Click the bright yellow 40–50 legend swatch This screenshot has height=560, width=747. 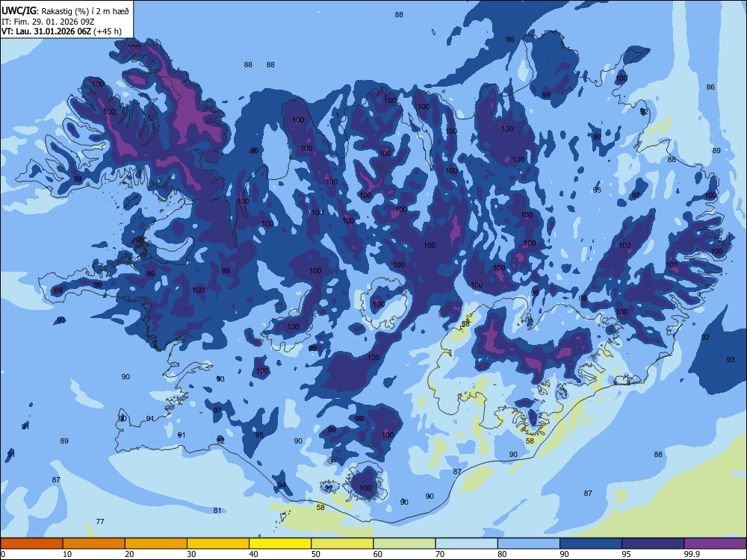tap(280, 544)
